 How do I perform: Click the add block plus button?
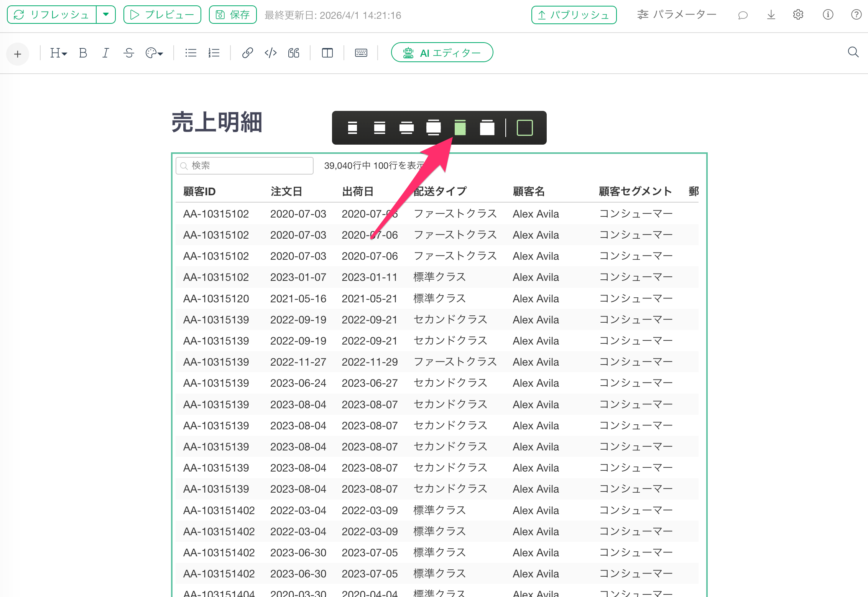tap(18, 54)
